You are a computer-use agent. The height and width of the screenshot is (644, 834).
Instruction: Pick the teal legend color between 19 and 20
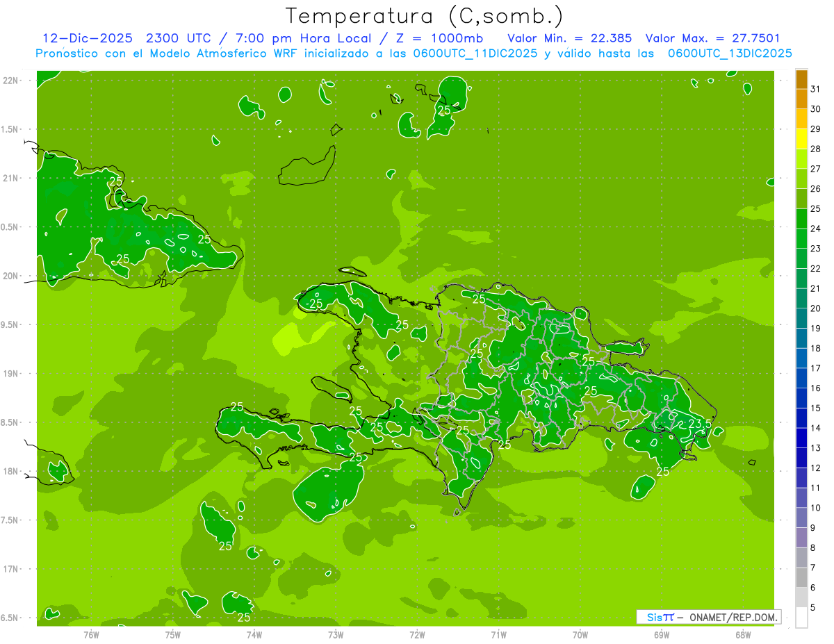coord(801,318)
